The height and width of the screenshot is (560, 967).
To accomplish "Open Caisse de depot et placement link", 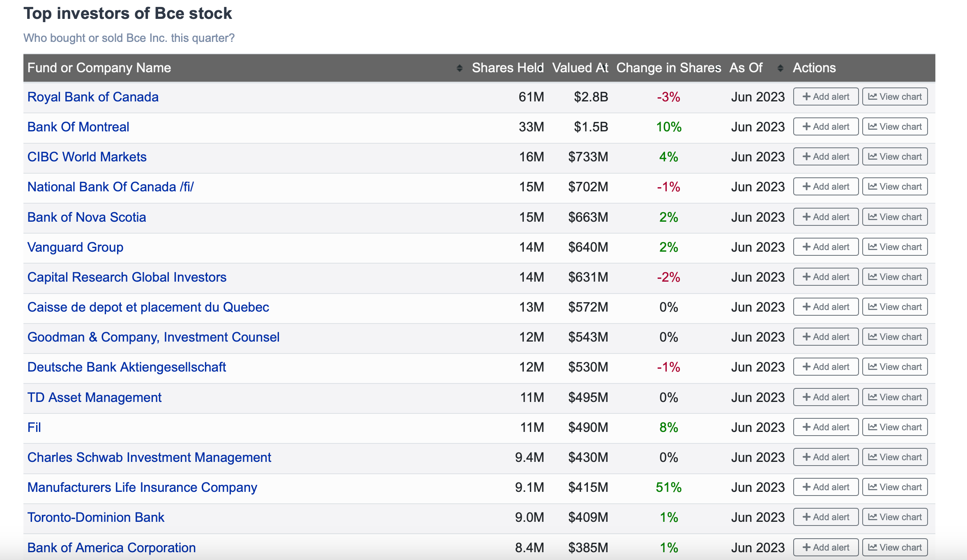I will tap(148, 307).
